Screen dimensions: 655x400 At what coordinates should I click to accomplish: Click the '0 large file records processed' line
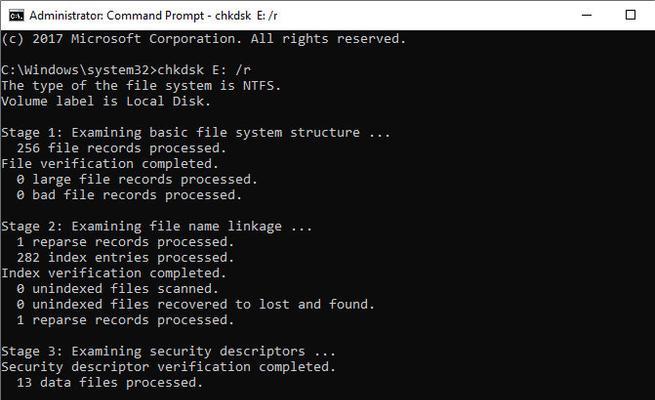click(x=137, y=179)
